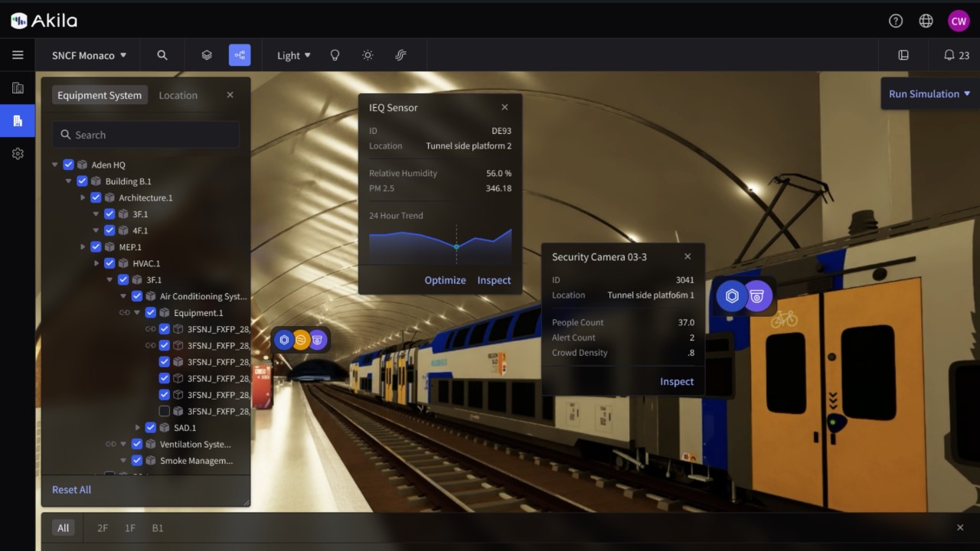Select the Layers icon in the toolbar
The image size is (980, 551).
206,54
